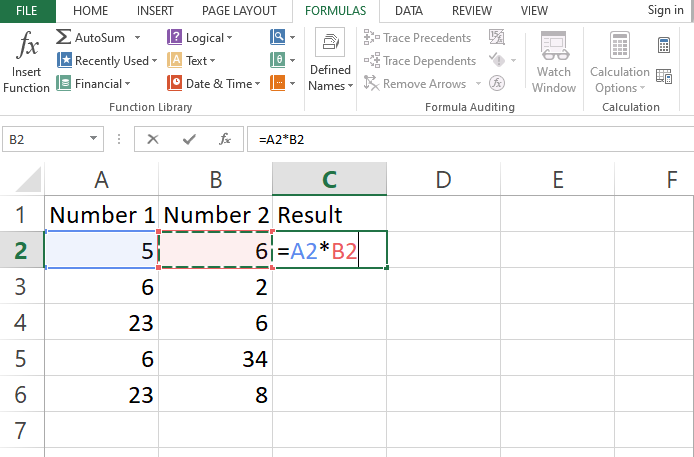Image resolution: width=694 pixels, height=457 pixels.
Task: Open the PAGE LAYOUT tab
Action: point(239,11)
